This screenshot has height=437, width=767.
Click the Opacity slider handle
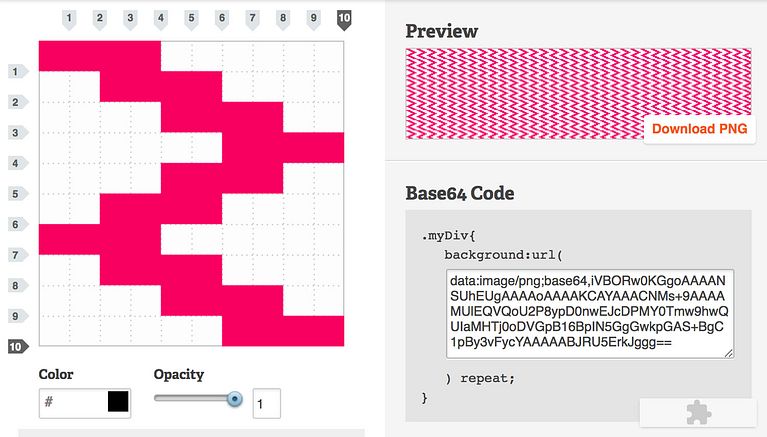point(235,399)
